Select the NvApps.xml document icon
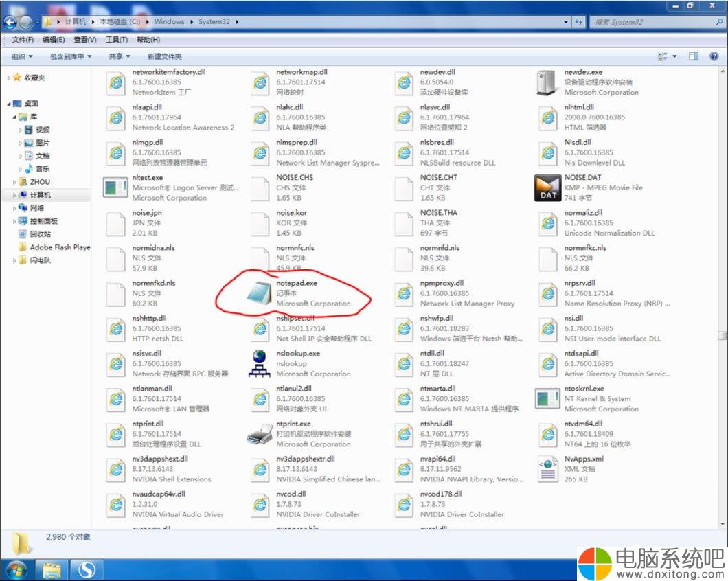728x581 pixels. [548, 469]
